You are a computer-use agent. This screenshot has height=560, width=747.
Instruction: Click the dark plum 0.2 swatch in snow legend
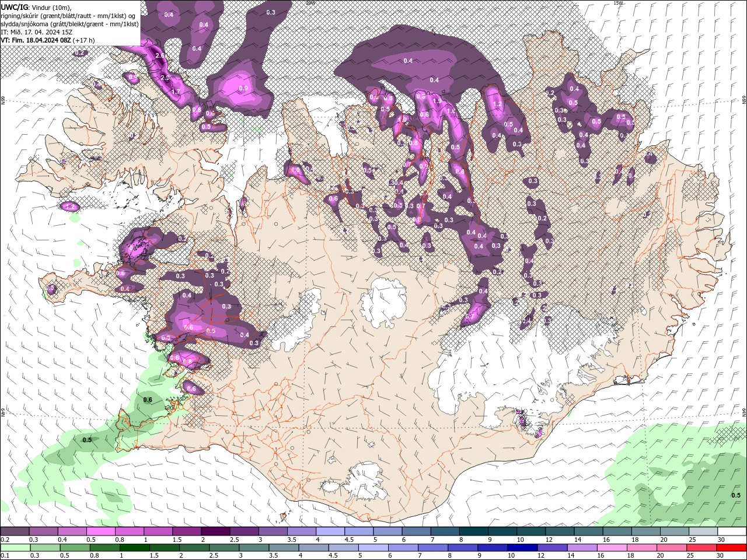[15, 531]
